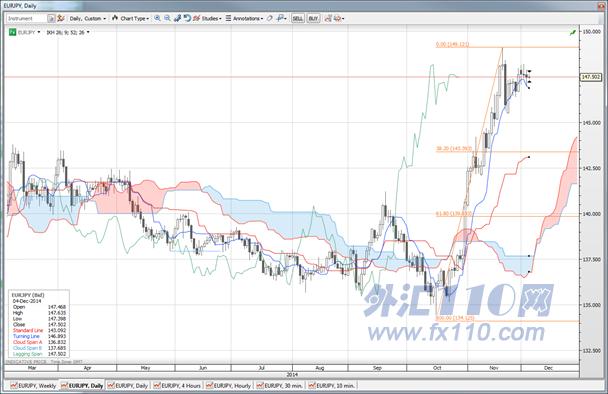Click the telescope-like icon before undo
This screenshot has height=394, width=608.
click(177, 18)
